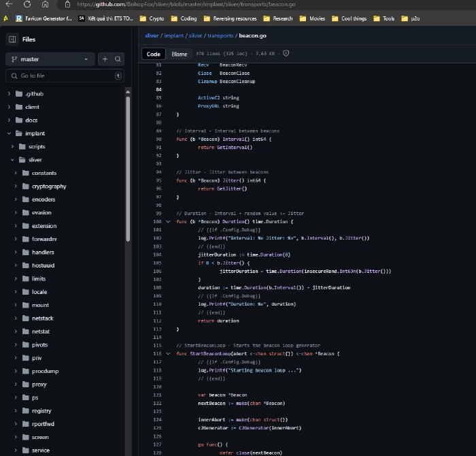Go to sliver repo breadcrumb root

(x=152, y=35)
